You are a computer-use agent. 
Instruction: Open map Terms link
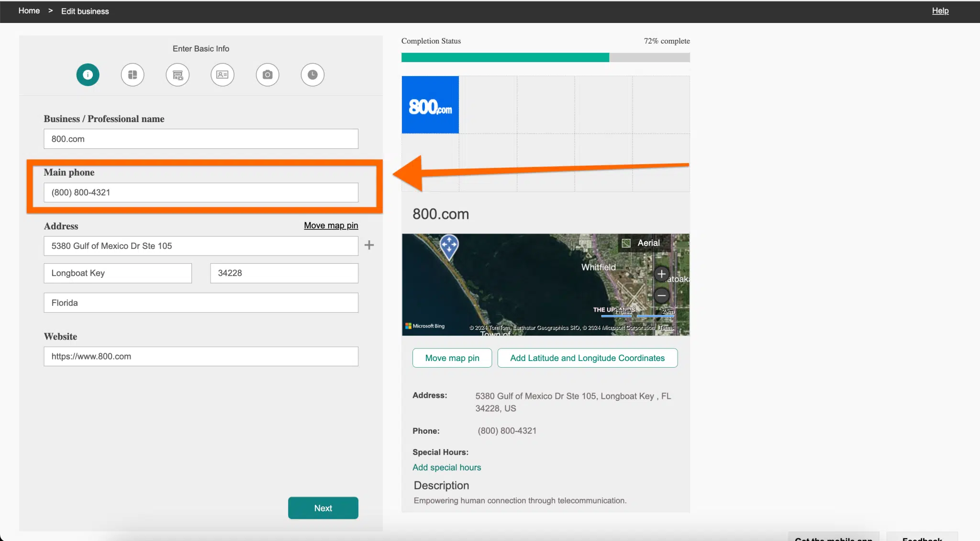[666, 328]
